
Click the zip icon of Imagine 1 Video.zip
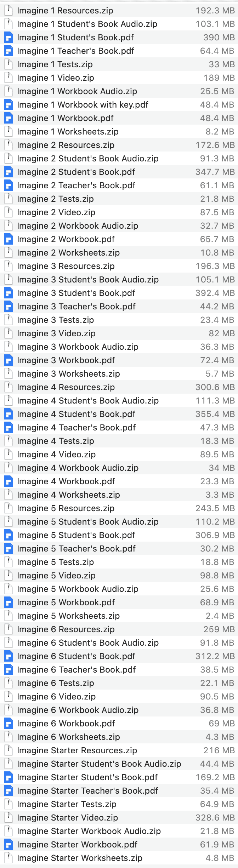pos(8,78)
